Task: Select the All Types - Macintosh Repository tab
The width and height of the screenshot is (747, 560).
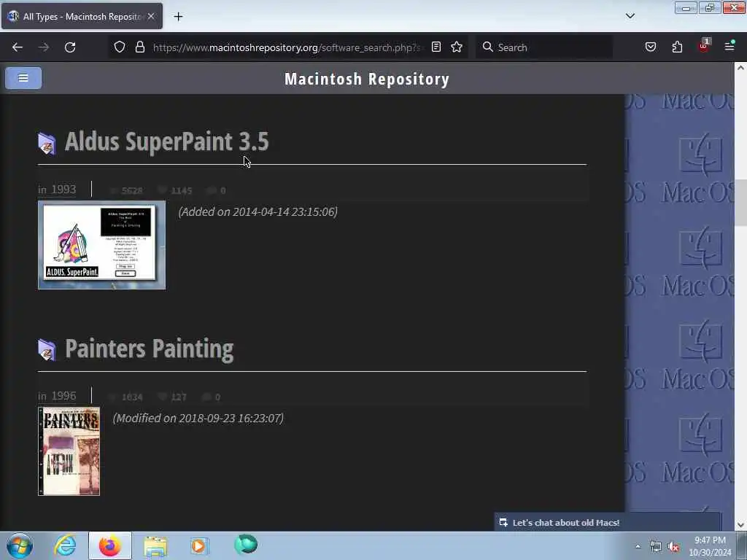Action: point(82,16)
